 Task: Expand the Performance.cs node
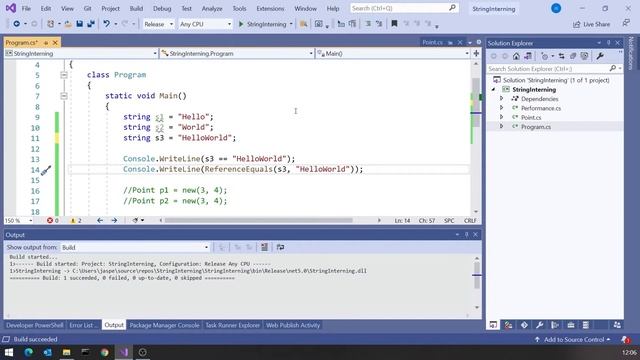click(502, 108)
